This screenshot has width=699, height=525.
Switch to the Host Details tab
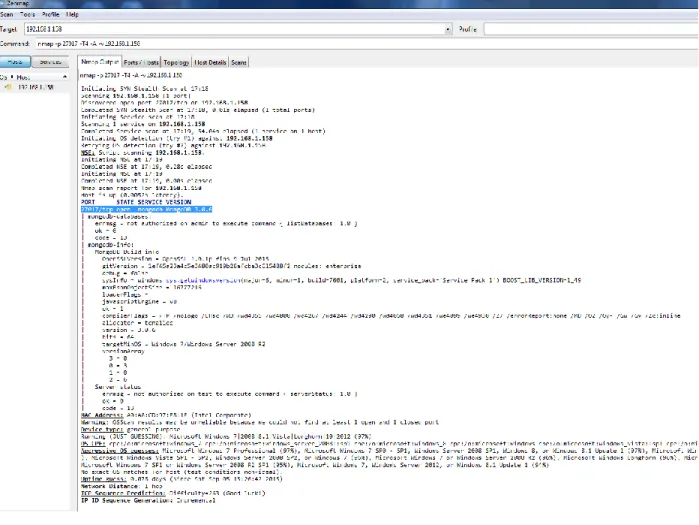[x=210, y=62]
